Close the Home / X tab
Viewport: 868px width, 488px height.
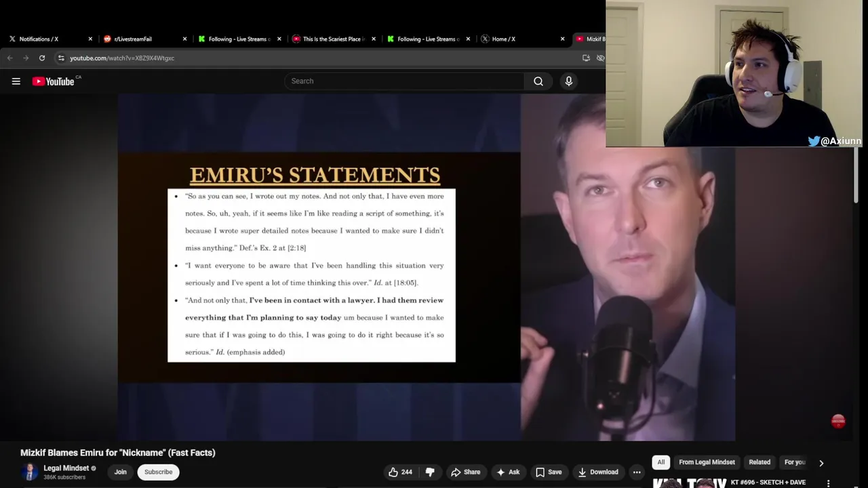coord(562,39)
